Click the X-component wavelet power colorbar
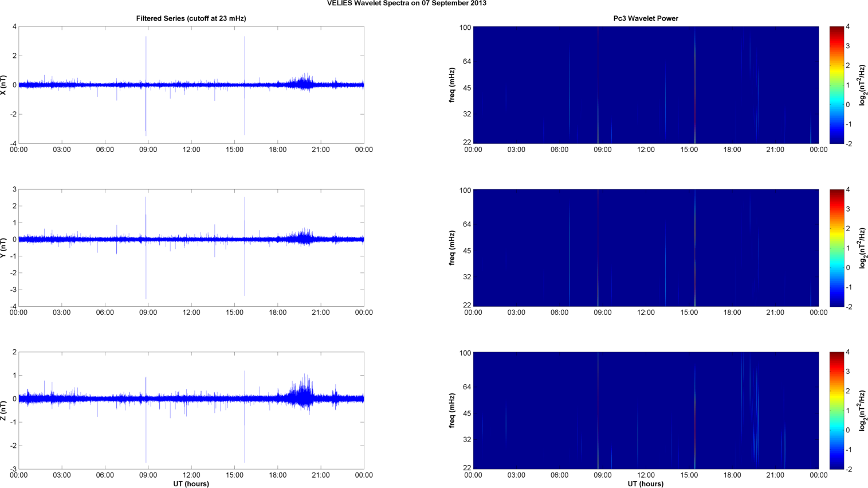The image size is (868, 488). [x=836, y=85]
